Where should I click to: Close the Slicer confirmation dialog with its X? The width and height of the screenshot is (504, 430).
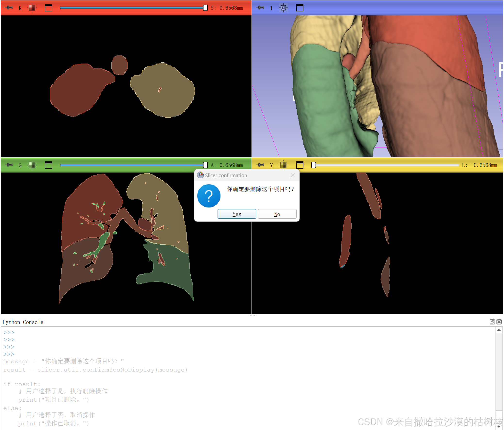(293, 175)
